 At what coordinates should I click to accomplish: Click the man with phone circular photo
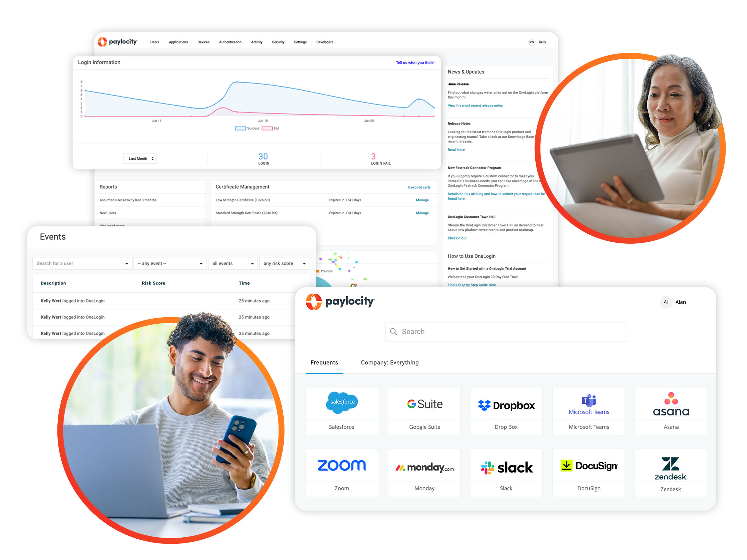pos(171,430)
